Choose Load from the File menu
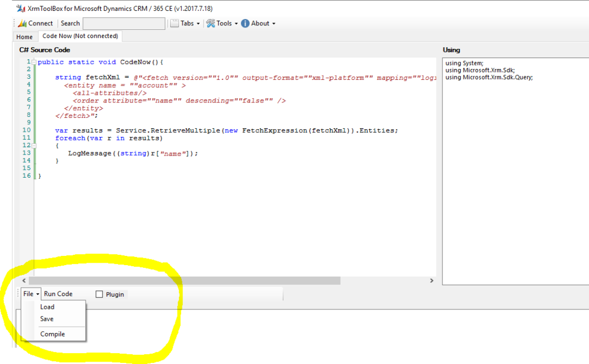 point(47,307)
